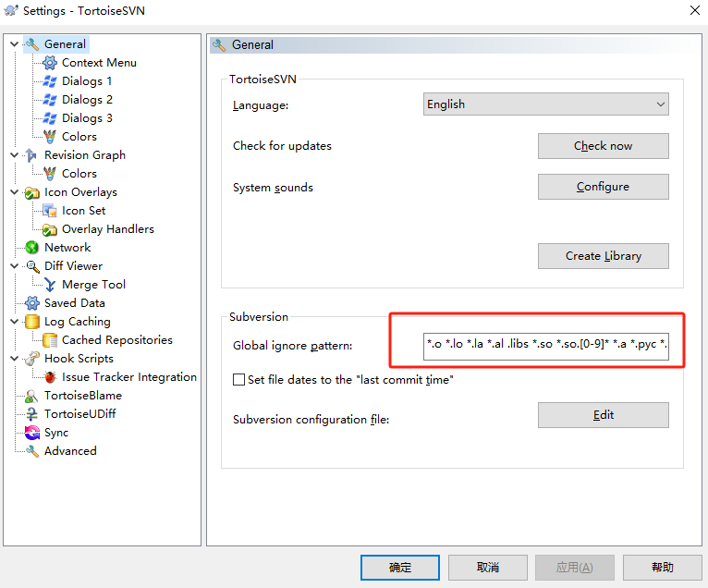
Task: Click the Saved Data gear icon
Action: tap(32, 303)
